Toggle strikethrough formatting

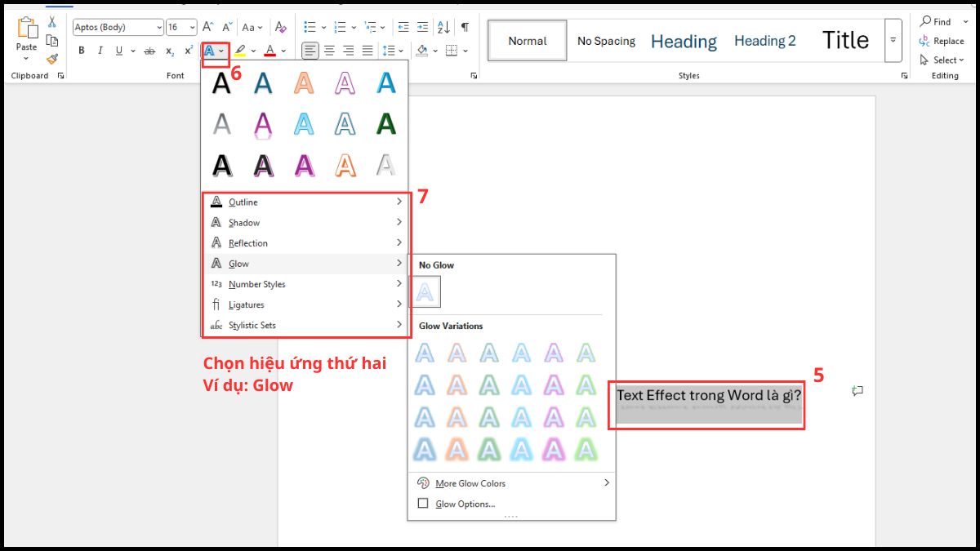pyautogui.click(x=149, y=51)
